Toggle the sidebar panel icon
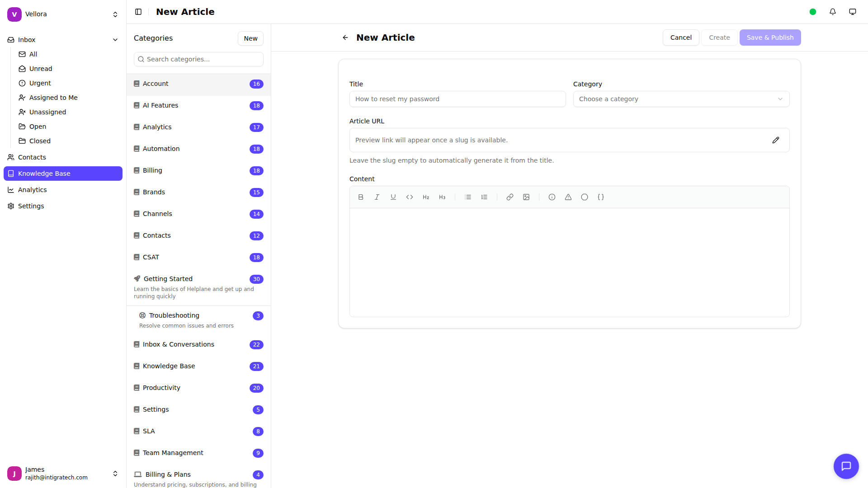This screenshot has width=868, height=488. [x=138, y=12]
